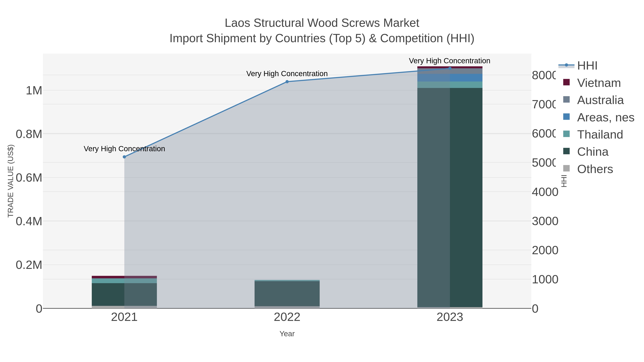
Task: Click the subtitle 'Import Shipment by Countries'
Action: (248, 38)
